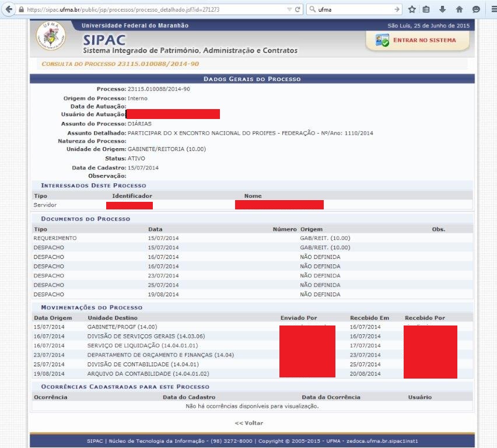Click the '<< Voltar' link
The image size is (497, 448).
pos(249,423)
